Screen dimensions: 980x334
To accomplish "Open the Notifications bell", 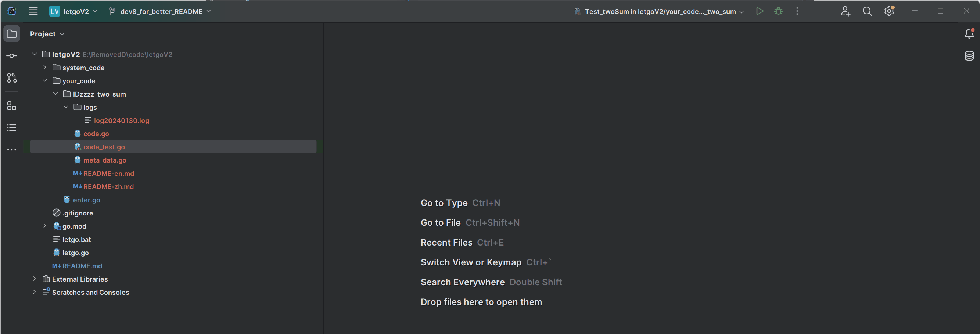I will [x=969, y=34].
